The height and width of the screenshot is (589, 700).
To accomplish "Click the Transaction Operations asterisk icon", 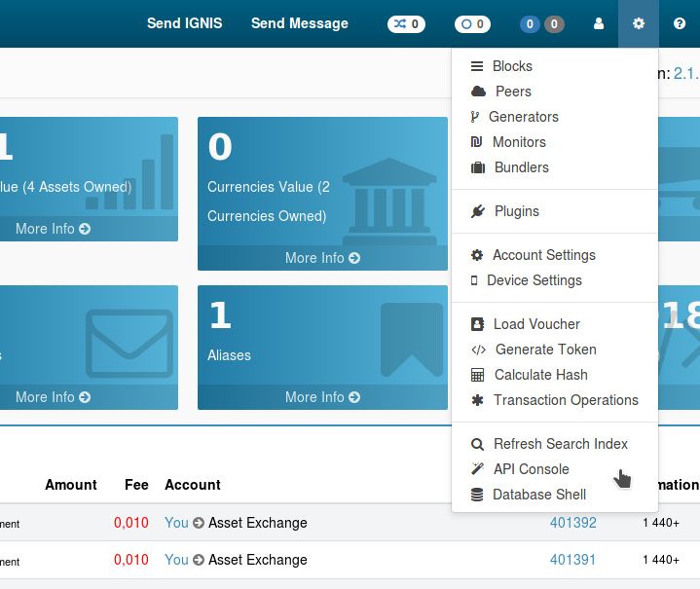I will click(x=477, y=400).
